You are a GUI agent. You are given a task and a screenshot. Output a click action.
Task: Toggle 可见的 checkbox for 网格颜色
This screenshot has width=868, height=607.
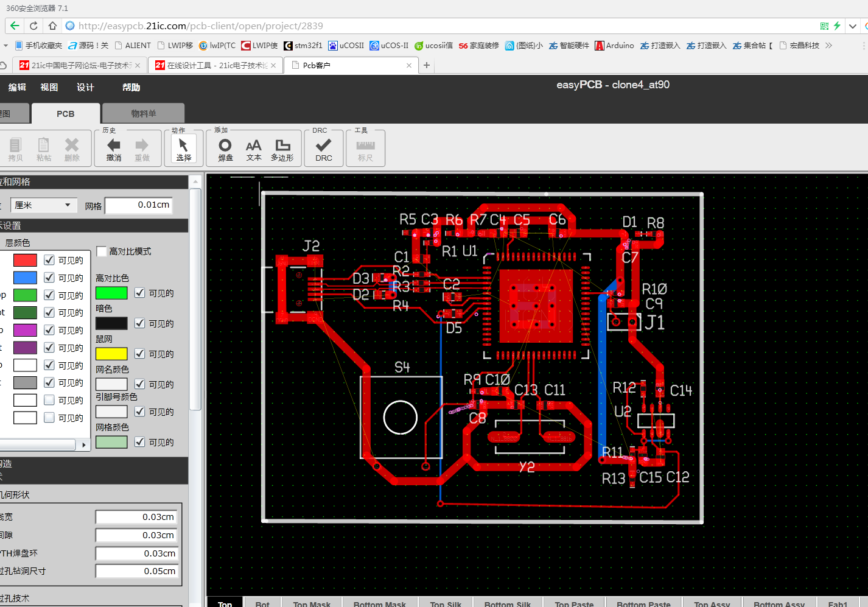(x=139, y=442)
